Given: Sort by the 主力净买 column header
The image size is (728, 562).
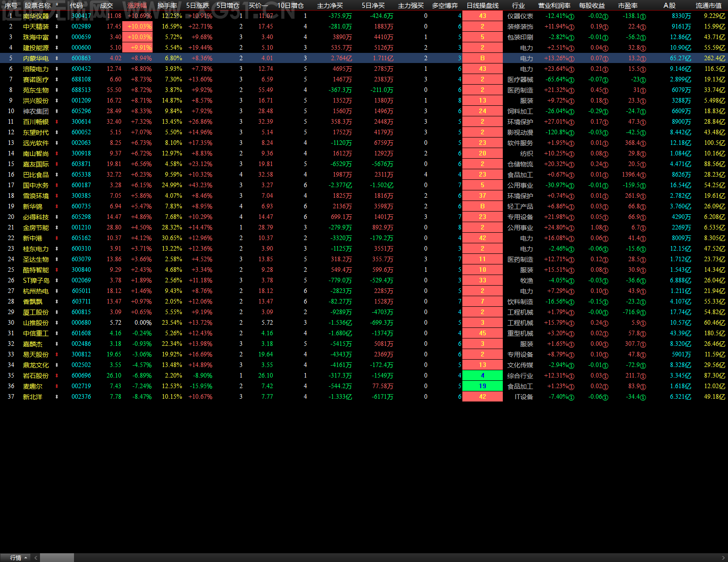Looking at the screenshot, I should (330, 6).
